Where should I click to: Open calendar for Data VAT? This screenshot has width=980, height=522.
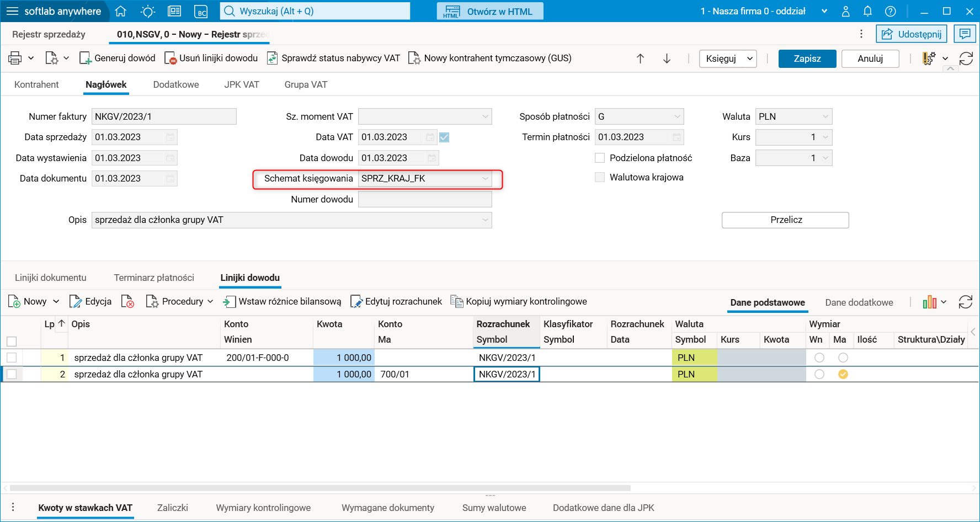(x=430, y=137)
